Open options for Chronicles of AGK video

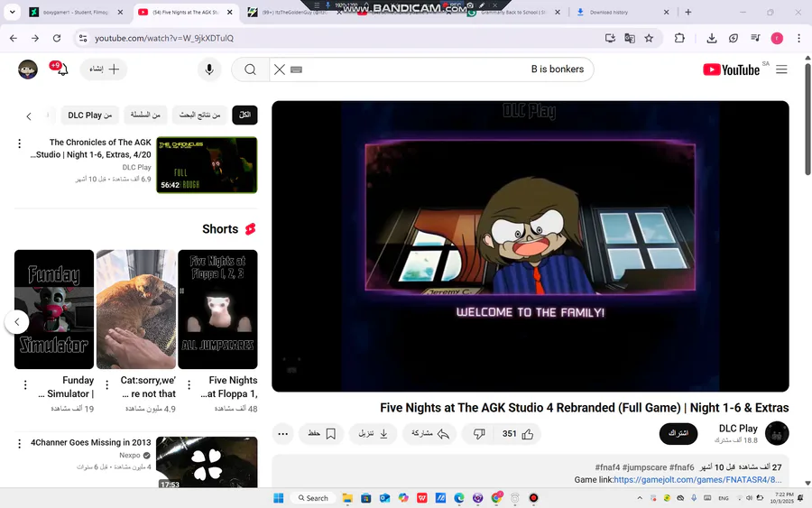click(x=20, y=143)
